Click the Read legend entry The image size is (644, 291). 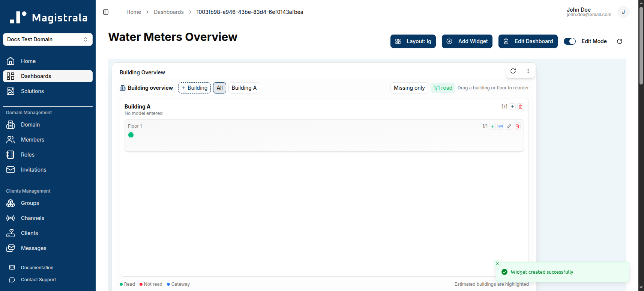[127, 284]
